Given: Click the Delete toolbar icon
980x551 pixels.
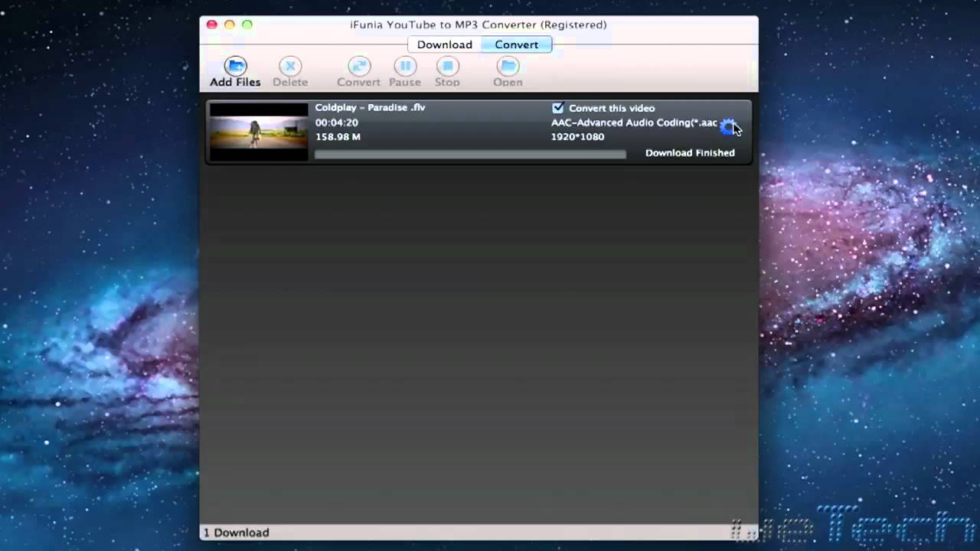Looking at the screenshot, I should coord(290,67).
